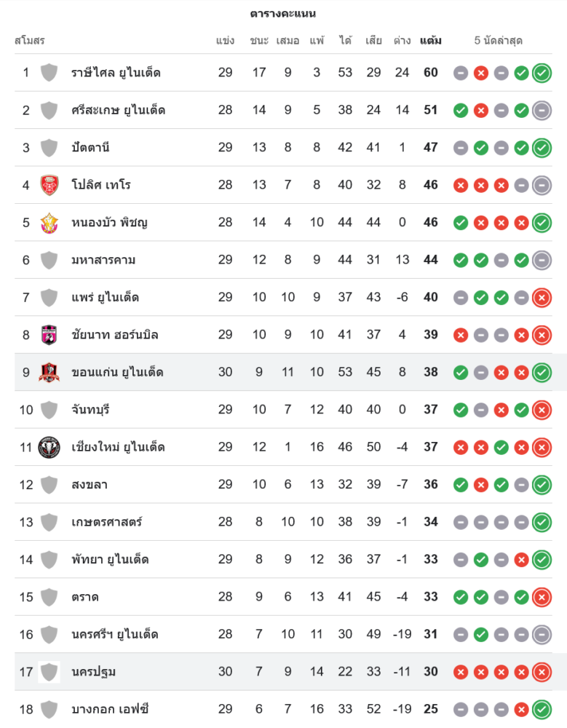Click the Police Tero club crest

pyautogui.click(x=49, y=185)
